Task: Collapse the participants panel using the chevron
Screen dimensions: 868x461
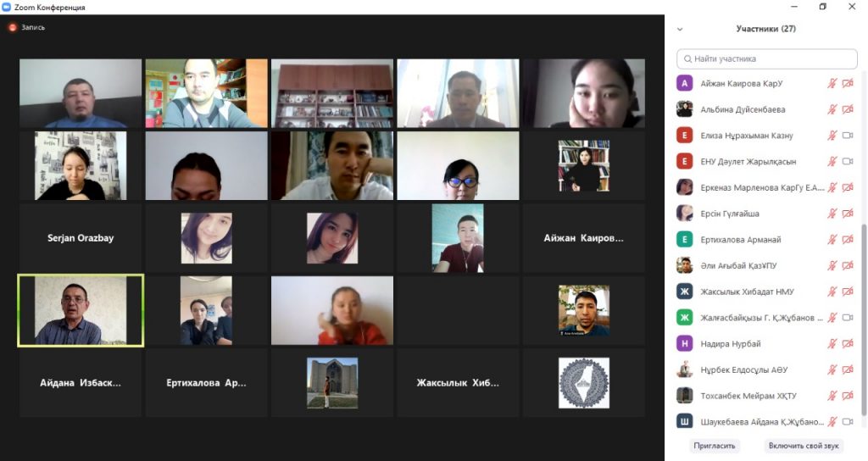Action: click(x=680, y=30)
